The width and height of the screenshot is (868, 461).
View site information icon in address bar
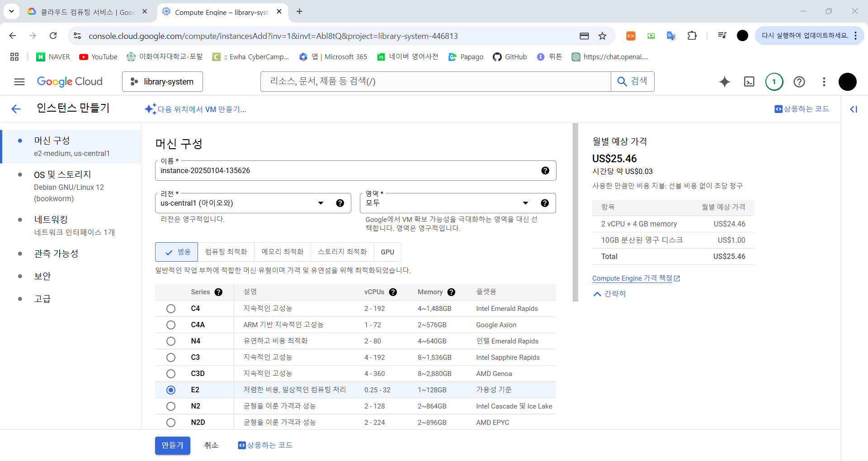[x=77, y=36]
